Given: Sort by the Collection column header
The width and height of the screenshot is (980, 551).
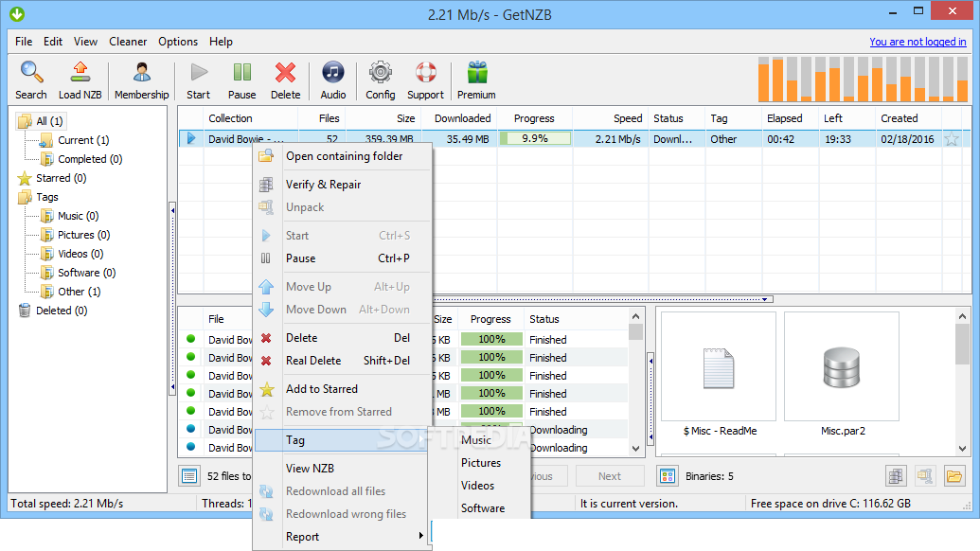Looking at the screenshot, I should [251, 118].
